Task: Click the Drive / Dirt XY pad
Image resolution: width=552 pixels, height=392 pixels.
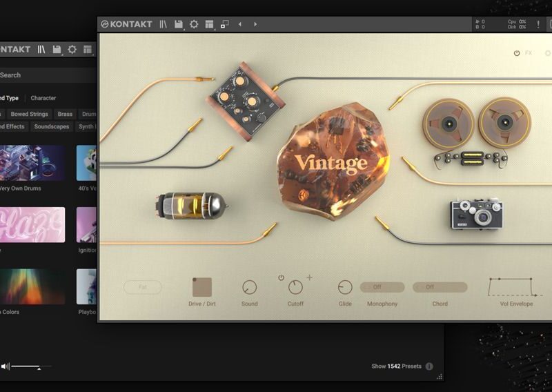Action: [x=201, y=287]
